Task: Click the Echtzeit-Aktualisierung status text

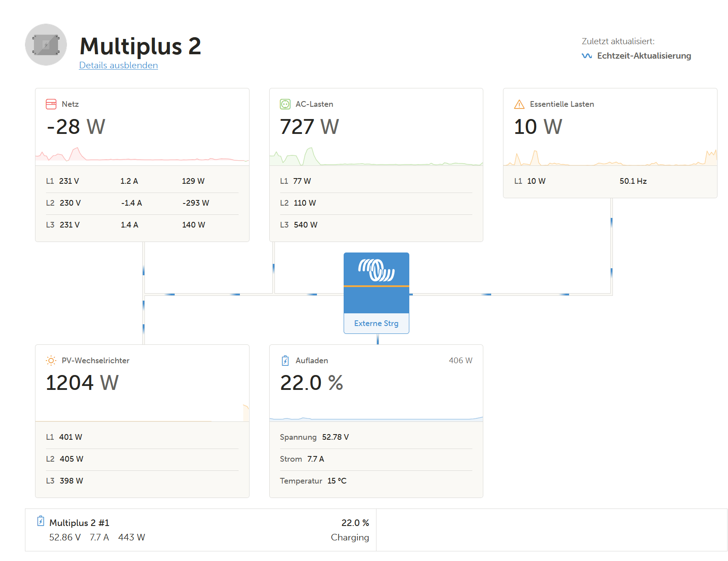Action: [644, 56]
